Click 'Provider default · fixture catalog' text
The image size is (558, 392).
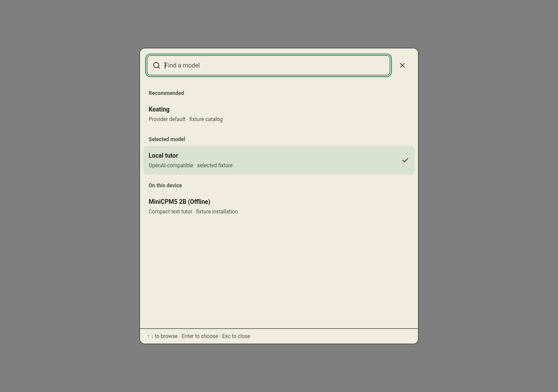point(185,119)
